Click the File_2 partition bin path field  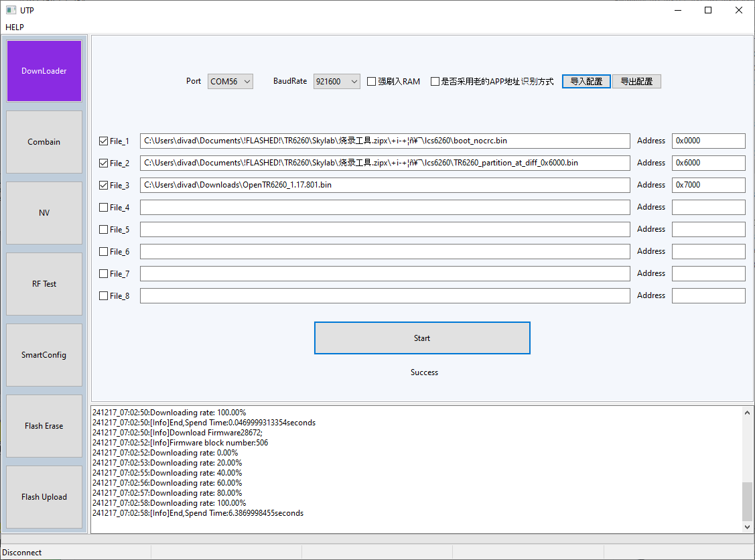[x=385, y=163]
